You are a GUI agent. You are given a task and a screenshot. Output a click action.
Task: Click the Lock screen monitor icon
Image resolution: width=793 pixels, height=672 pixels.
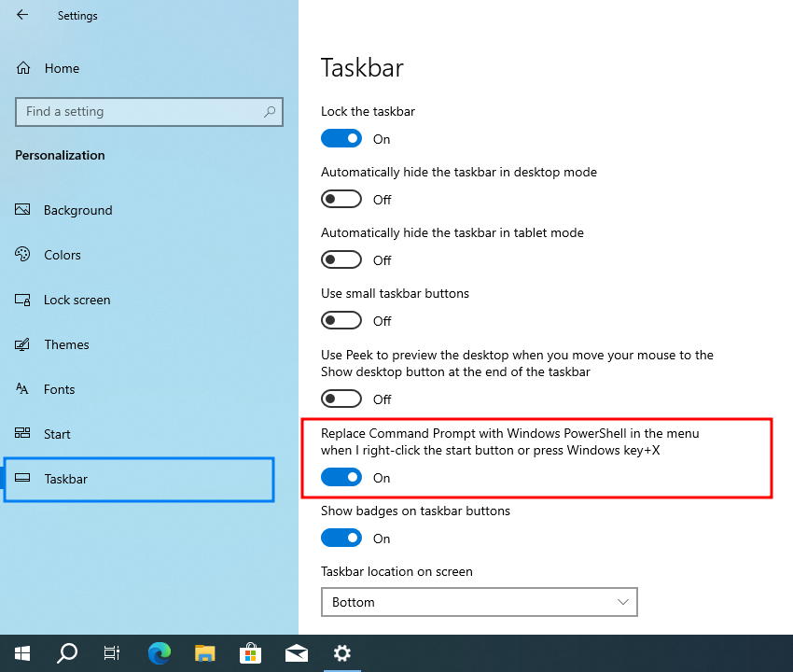click(22, 300)
